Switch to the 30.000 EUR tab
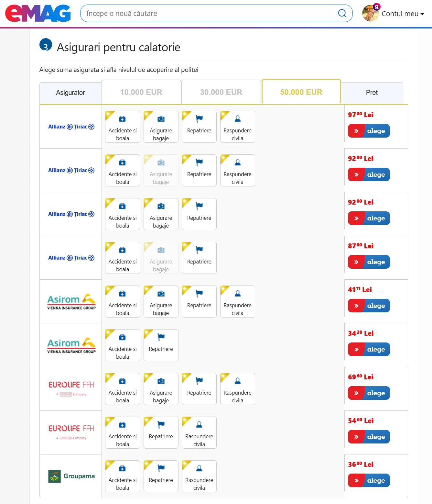This screenshot has height=504, width=432. pyautogui.click(x=221, y=92)
